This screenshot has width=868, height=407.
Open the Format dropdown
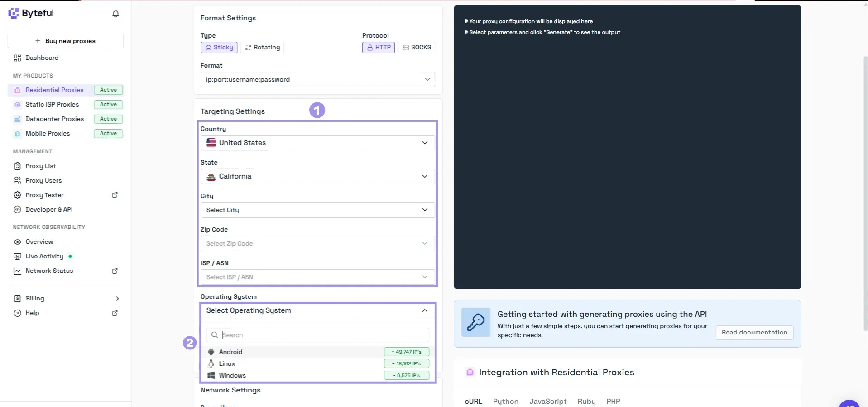tap(317, 79)
